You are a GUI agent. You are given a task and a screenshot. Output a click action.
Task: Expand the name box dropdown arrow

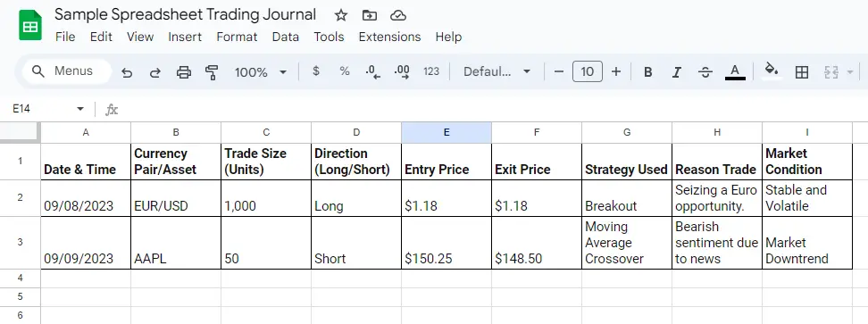(80, 109)
